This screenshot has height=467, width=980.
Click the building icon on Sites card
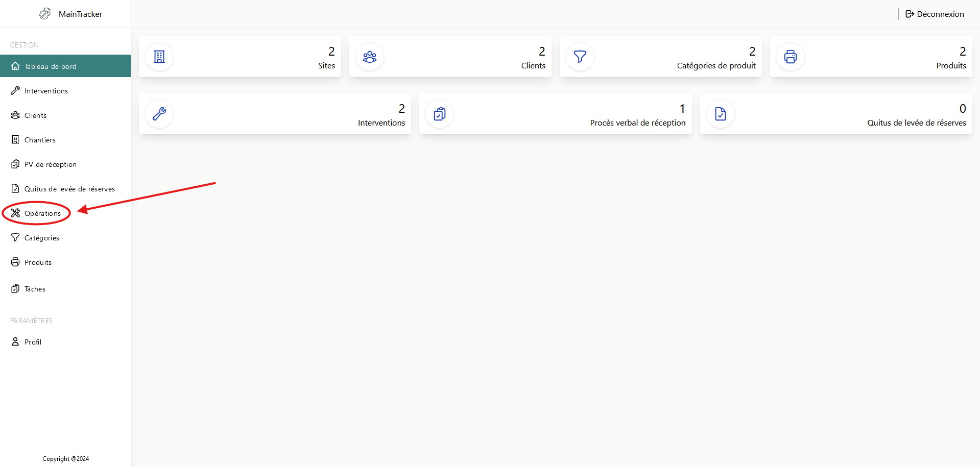pos(159,57)
